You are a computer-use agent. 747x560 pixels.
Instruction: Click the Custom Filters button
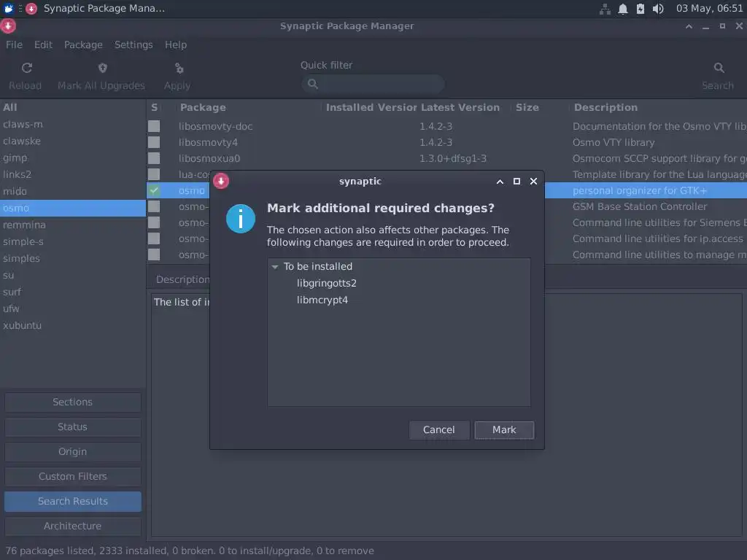[x=73, y=476]
